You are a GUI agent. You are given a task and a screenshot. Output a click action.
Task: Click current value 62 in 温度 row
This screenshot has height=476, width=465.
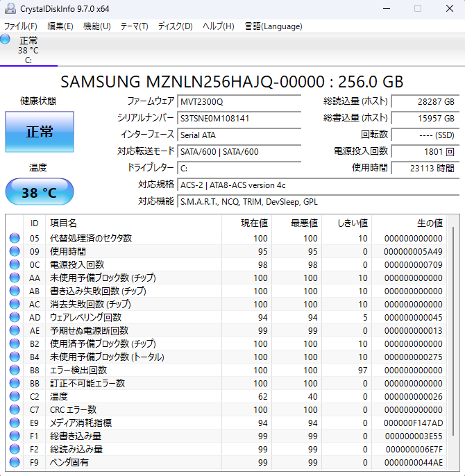(x=263, y=397)
